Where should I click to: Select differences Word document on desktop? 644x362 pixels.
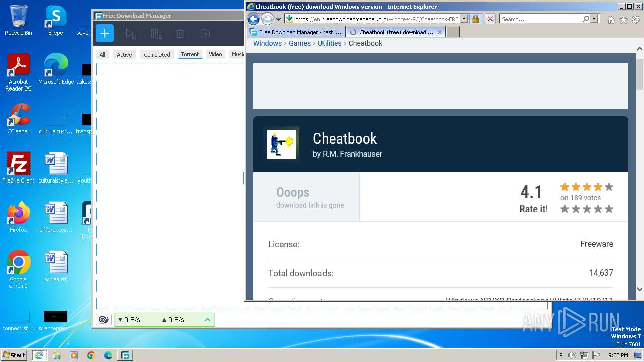click(56, 217)
